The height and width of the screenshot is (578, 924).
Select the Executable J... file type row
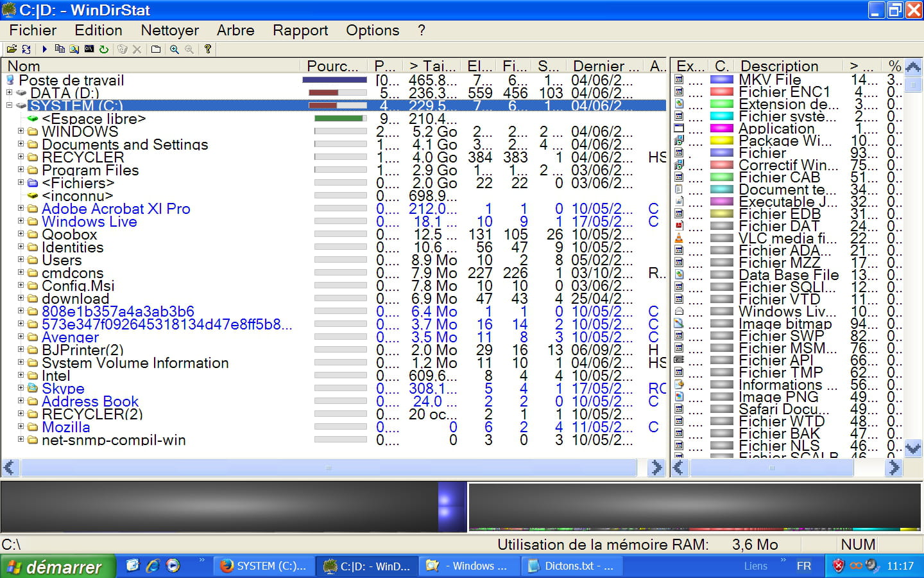pos(788,202)
